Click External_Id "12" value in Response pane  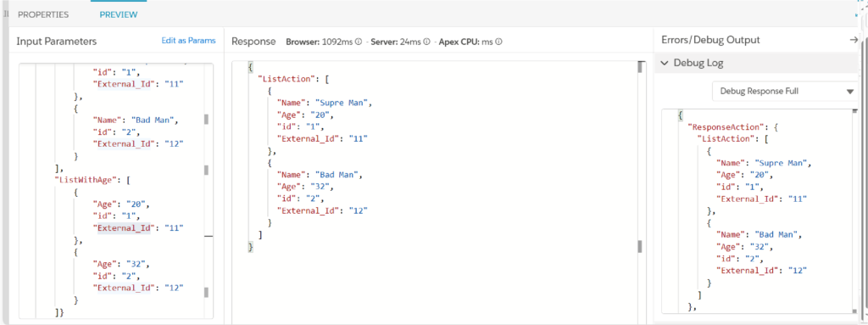click(x=359, y=210)
